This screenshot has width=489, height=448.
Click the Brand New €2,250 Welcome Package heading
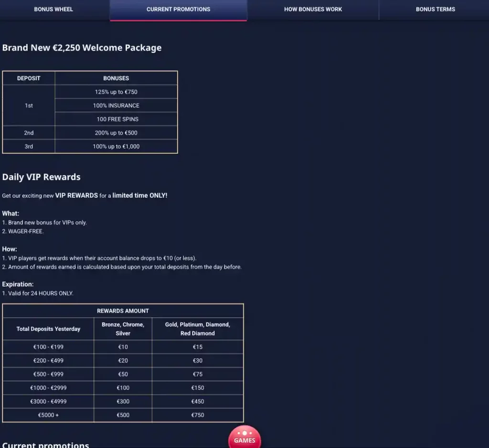(82, 48)
